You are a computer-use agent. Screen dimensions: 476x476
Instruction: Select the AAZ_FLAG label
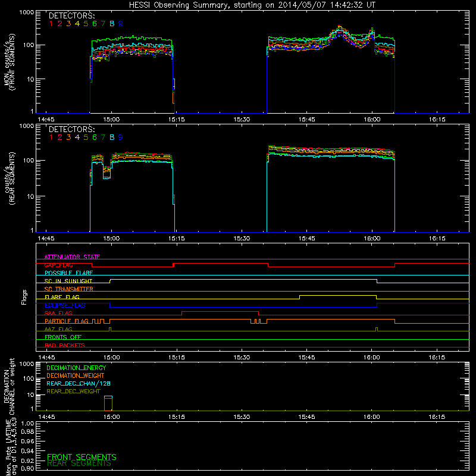[x=58, y=330]
